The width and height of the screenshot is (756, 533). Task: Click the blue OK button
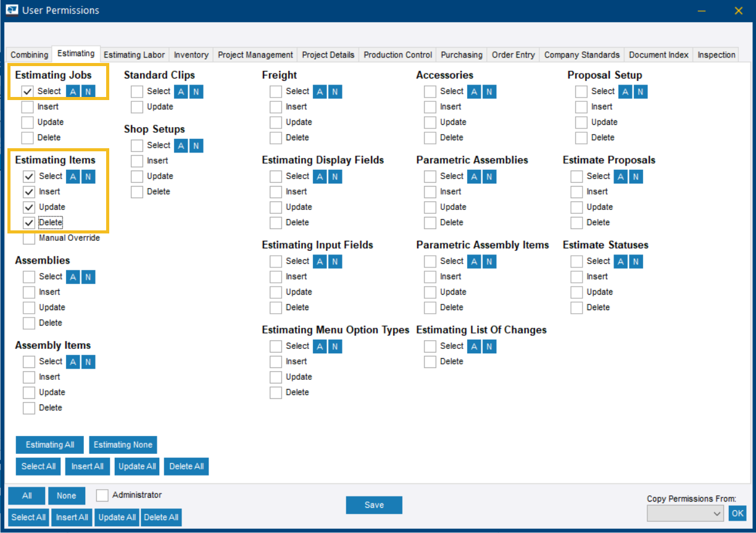tap(737, 513)
